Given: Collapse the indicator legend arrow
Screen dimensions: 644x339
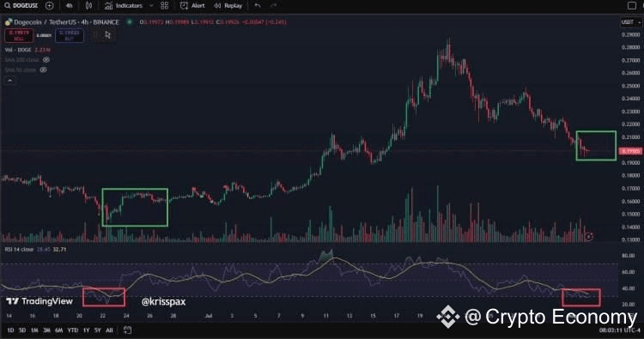Looking at the screenshot, I should pos(9,81).
